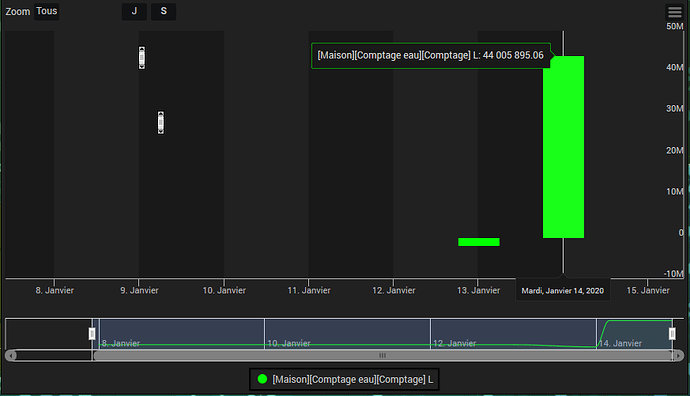Click the upper white marker near 9. Janvier
This screenshot has width=690, height=396.
click(142, 58)
